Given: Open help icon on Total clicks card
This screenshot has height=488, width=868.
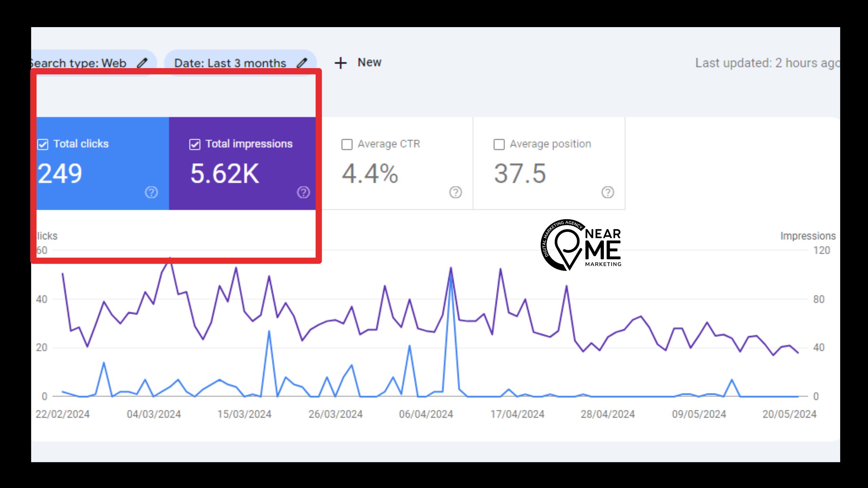Looking at the screenshot, I should coord(151,192).
